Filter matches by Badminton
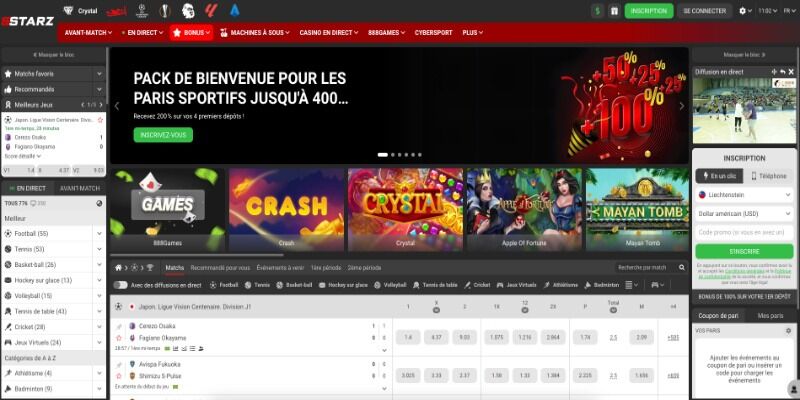800x400 pixels. click(x=602, y=285)
